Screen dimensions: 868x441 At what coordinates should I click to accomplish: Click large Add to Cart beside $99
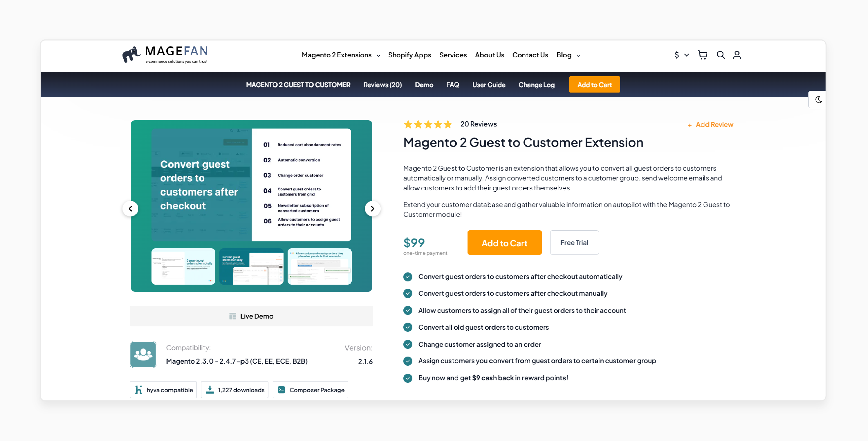[504, 243]
